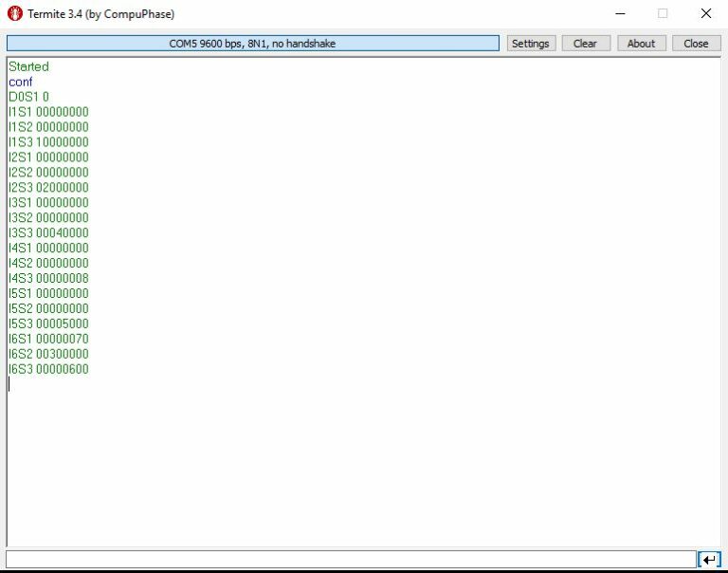Open the About dialog

(x=641, y=44)
